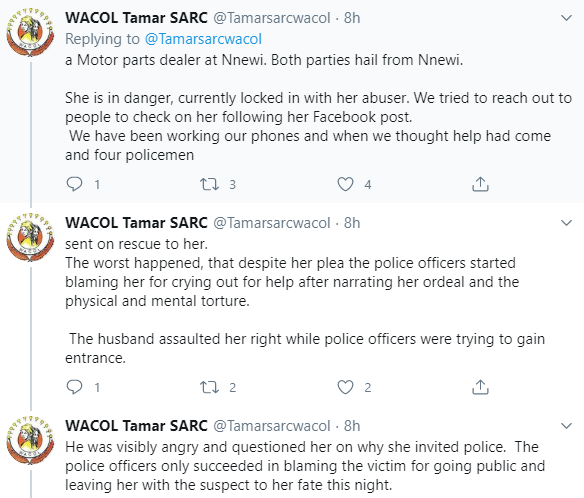
Task: Open WACOL Tamar SARC name on first tweet
Action: [x=136, y=18]
